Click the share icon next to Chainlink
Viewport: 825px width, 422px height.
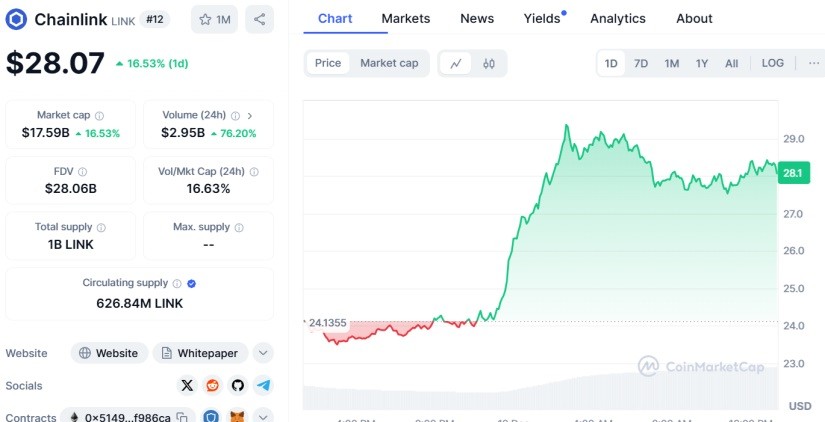[x=260, y=19]
